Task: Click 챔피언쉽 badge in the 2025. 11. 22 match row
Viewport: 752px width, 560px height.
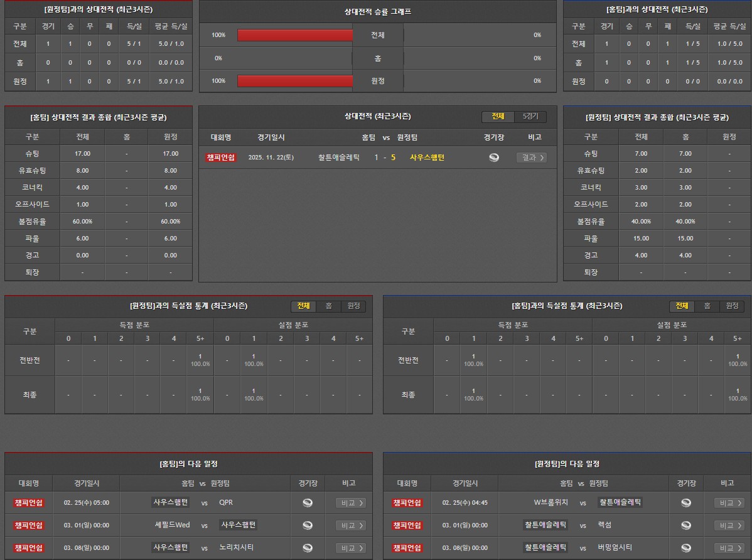Action: point(221,158)
